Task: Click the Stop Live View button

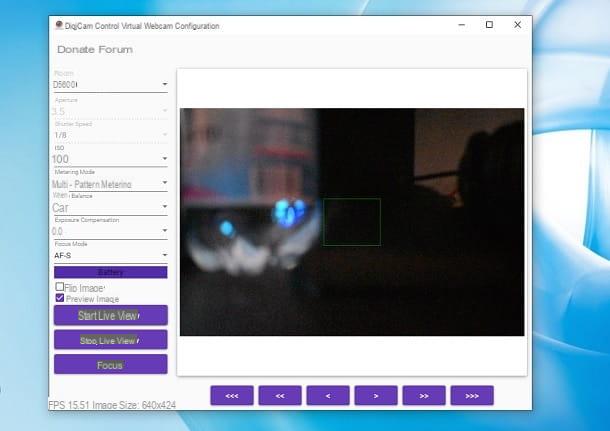Action: pos(110,340)
